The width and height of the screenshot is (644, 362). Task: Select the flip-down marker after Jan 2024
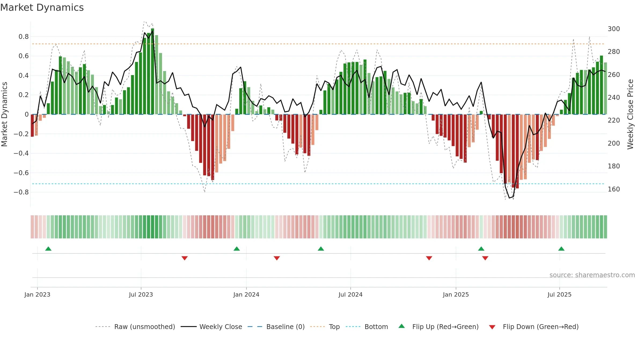[x=277, y=258]
